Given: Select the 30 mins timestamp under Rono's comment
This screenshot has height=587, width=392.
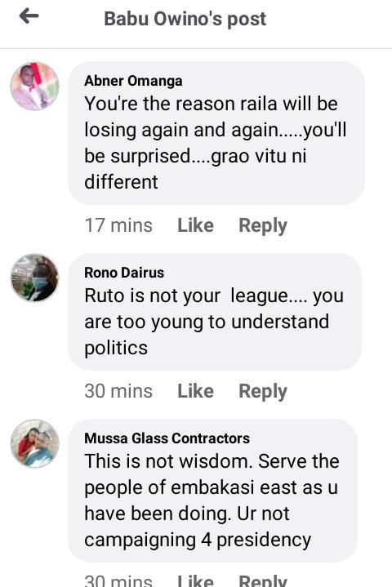Looking at the screenshot, I should (x=118, y=391).
